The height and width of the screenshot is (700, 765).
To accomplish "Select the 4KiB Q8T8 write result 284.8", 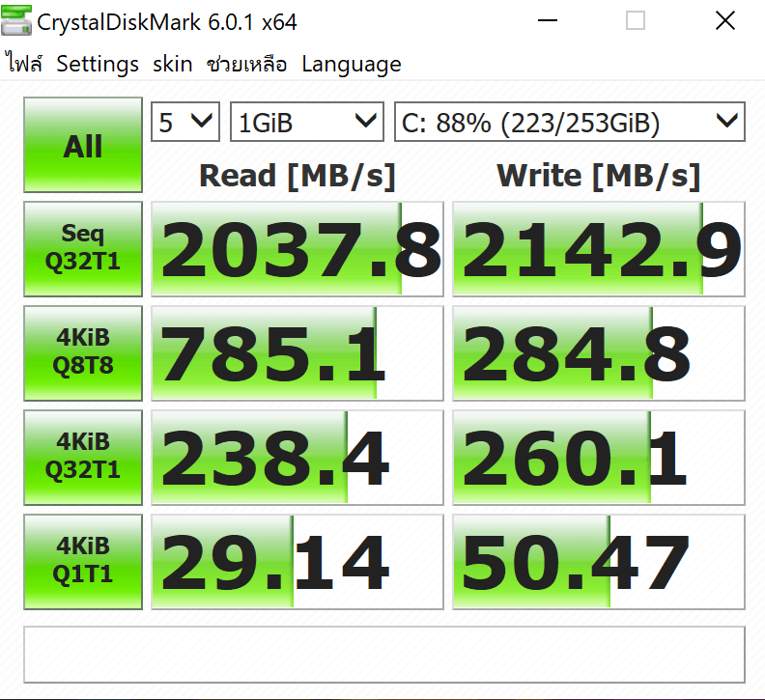I will 599,353.
